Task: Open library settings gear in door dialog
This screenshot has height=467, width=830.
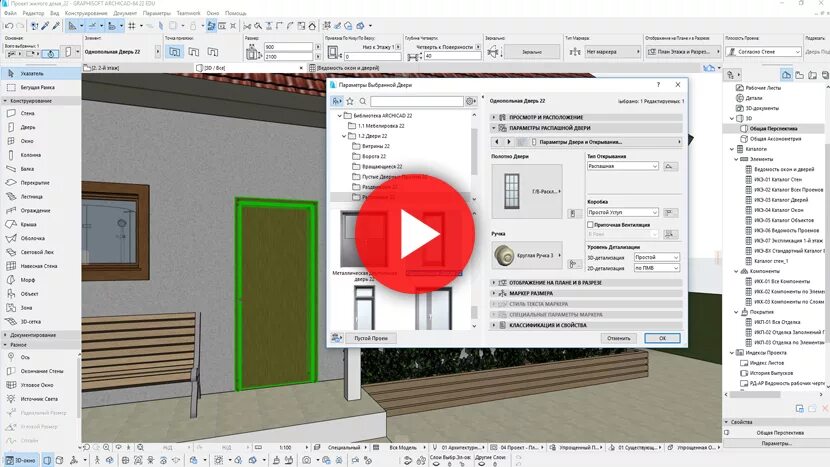Action: (470, 101)
